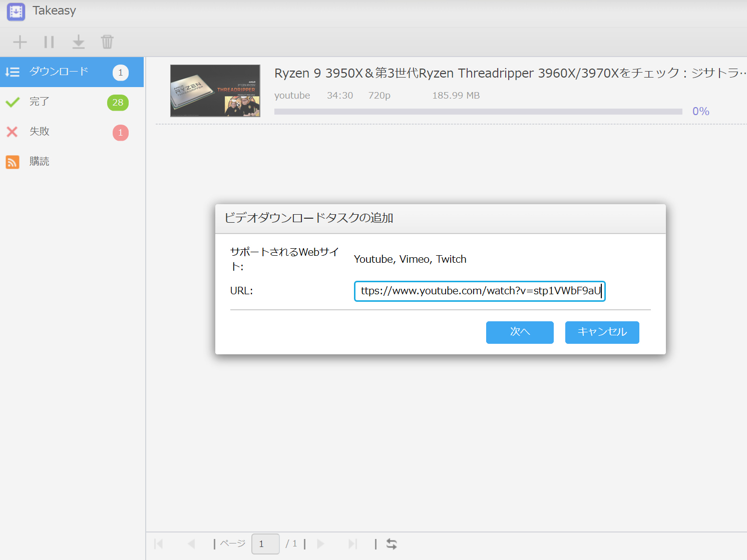Viewport: 747px width, 560px height.
Task: Click the 720p resolution text
Action: point(380,96)
